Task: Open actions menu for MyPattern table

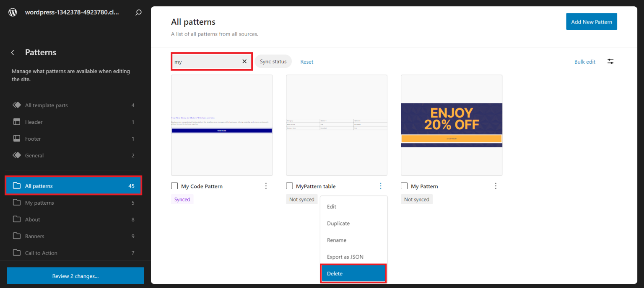Action: click(x=381, y=186)
